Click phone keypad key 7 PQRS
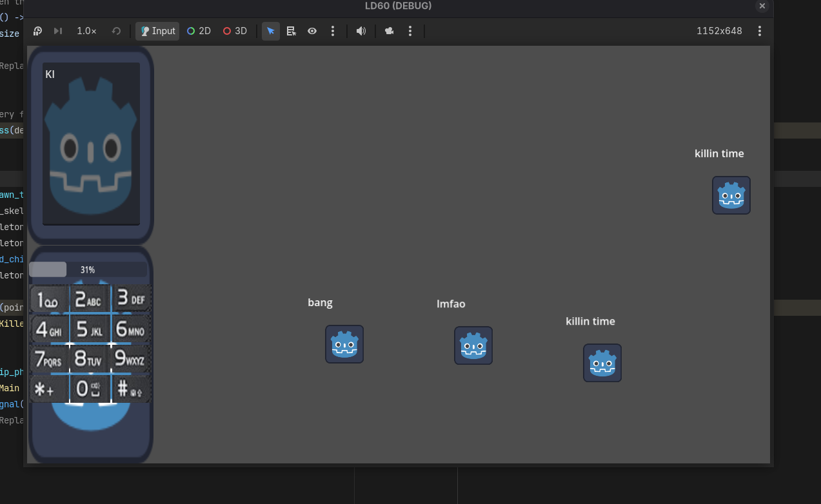Screen dimensions: 821x504 (x=49, y=359)
